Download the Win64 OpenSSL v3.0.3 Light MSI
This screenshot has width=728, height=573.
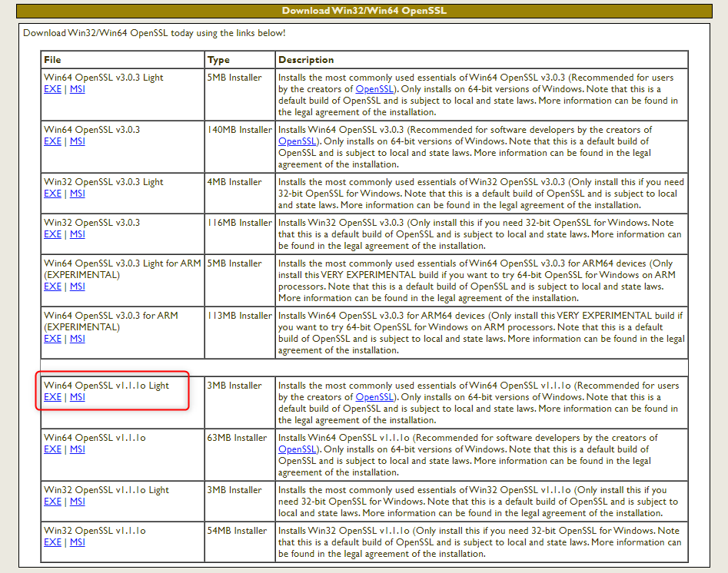(78, 89)
